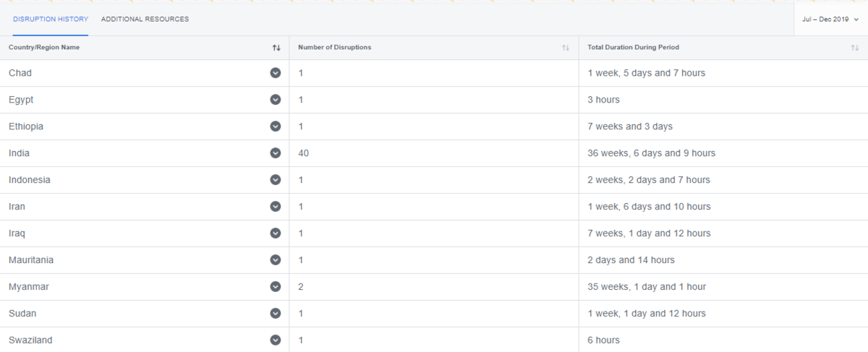Image resolution: width=868 pixels, height=352 pixels.
Task: Expand the Chad row details
Action: pos(275,73)
